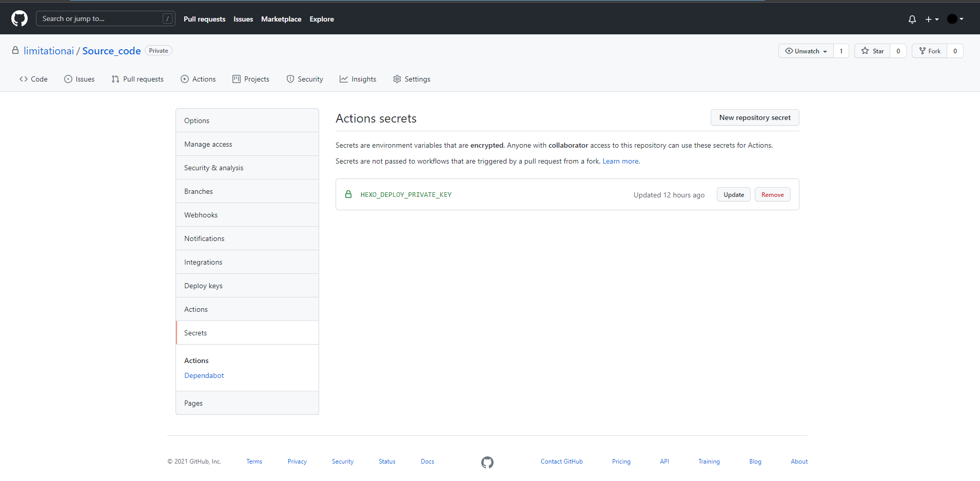Switch to the Insights tab
Viewport: 980px width, 481px height.
358,79
